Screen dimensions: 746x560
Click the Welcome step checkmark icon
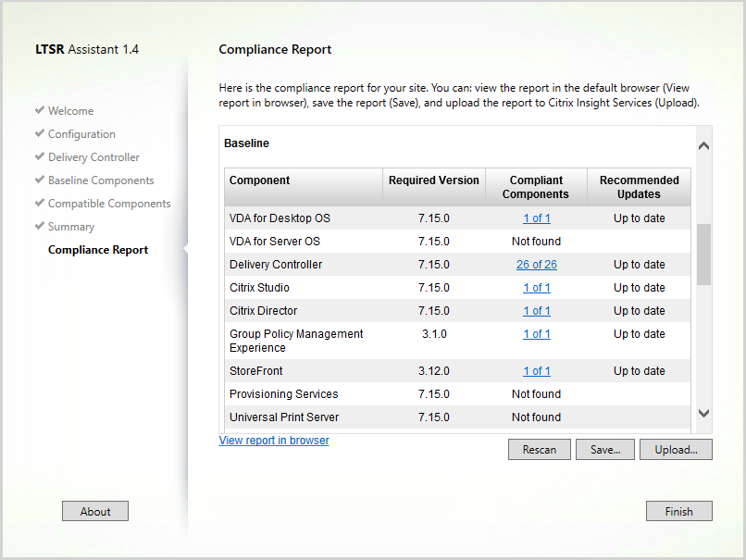tap(40, 110)
